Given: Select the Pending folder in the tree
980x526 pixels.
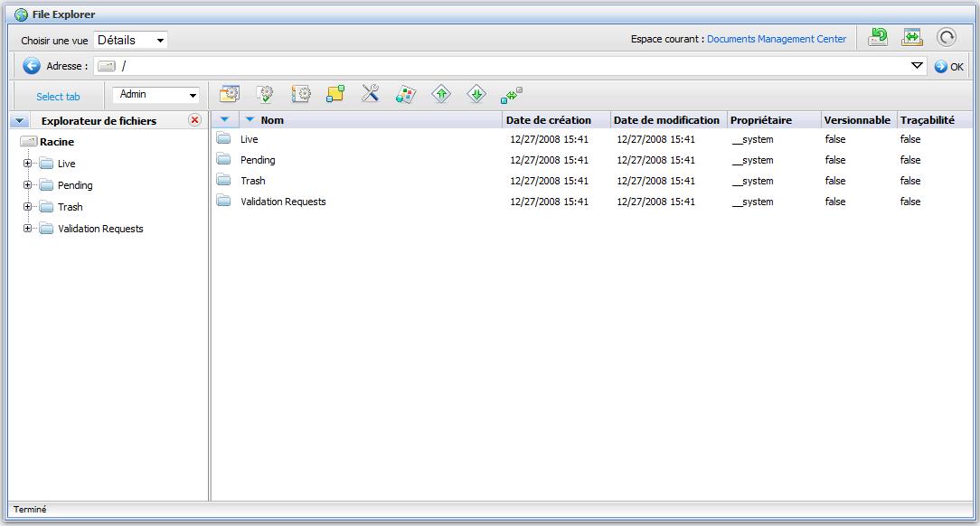Looking at the screenshot, I should (x=75, y=185).
